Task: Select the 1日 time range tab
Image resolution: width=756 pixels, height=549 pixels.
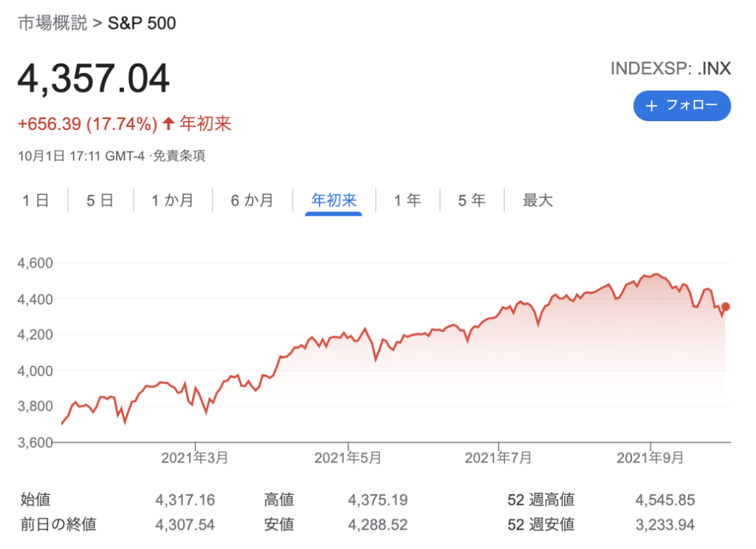Action: click(35, 200)
